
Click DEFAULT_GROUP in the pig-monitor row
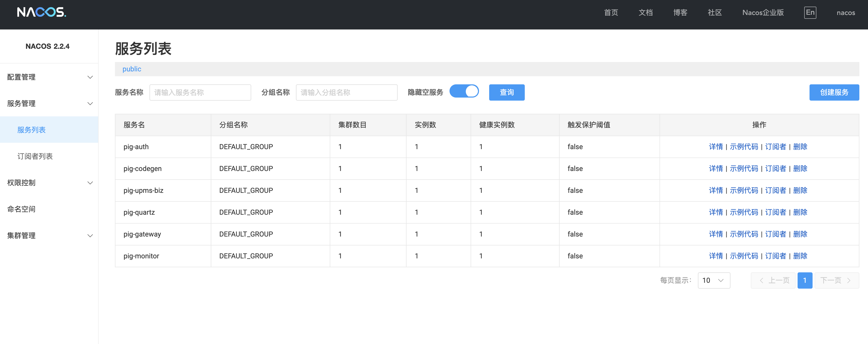coord(246,256)
